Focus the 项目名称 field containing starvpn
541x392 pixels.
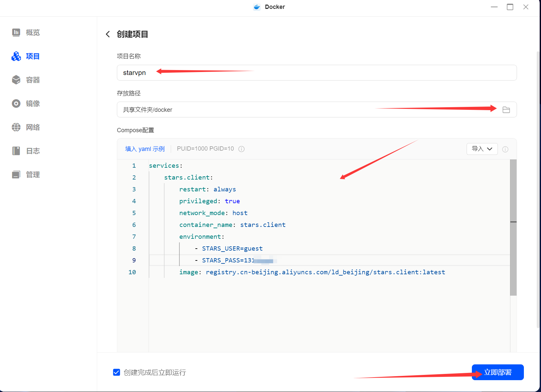(317, 73)
